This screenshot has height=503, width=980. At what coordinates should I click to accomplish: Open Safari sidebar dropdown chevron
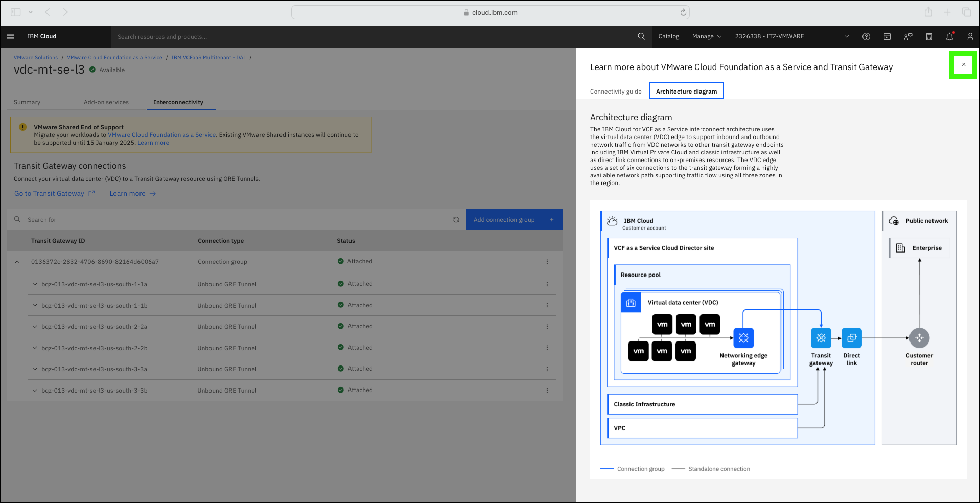(x=30, y=12)
